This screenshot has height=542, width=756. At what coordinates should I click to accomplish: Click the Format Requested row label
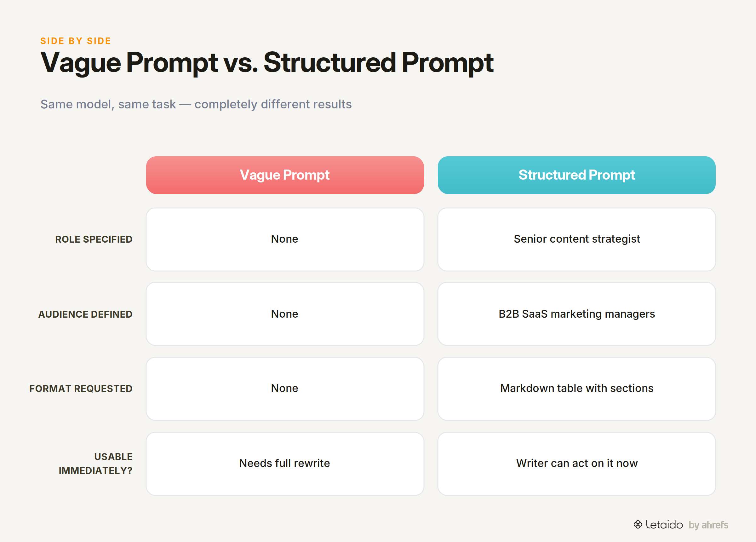coord(81,389)
